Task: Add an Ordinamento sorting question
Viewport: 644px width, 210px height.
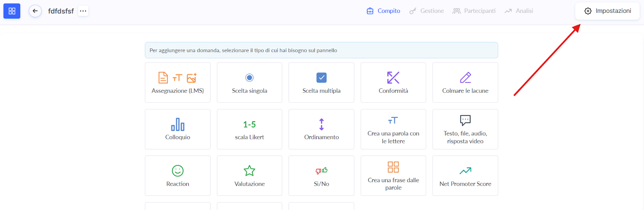Action: tap(321, 129)
